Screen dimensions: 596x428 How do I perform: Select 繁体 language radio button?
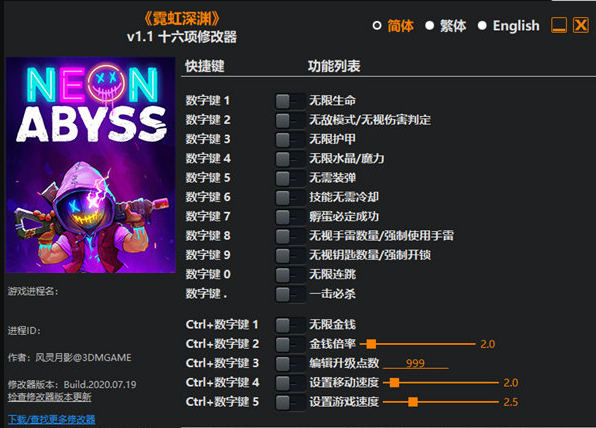[x=430, y=26]
